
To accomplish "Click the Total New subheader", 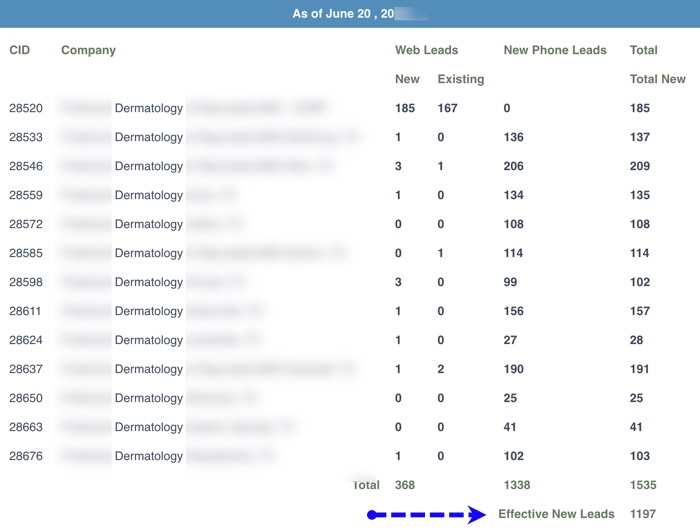I will click(x=658, y=79).
